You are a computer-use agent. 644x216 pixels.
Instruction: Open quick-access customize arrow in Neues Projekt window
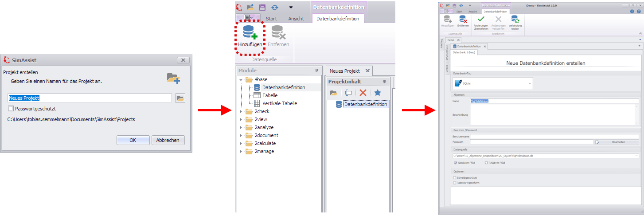click(291, 8)
